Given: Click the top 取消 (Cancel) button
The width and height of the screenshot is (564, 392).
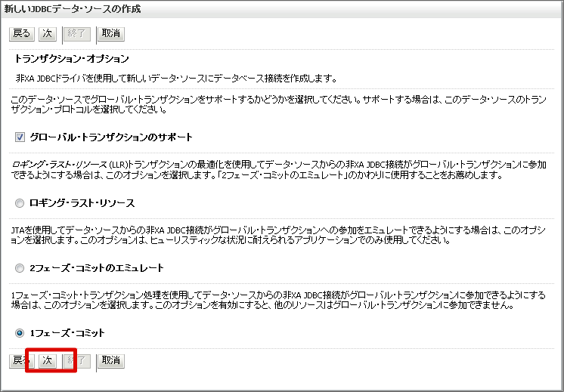Looking at the screenshot, I should coord(111,34).
